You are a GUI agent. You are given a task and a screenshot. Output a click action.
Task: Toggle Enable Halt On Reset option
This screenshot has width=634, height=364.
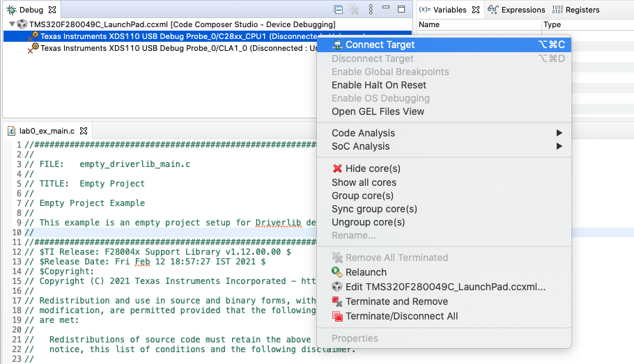click(x=378, y=85)
